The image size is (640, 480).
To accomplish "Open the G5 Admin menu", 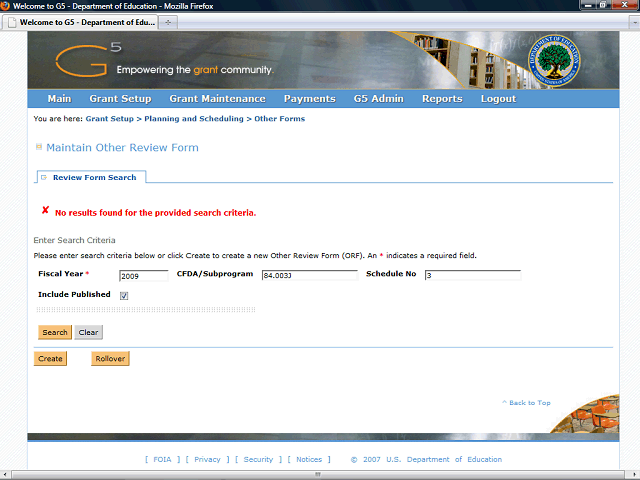I will point(379,99).
